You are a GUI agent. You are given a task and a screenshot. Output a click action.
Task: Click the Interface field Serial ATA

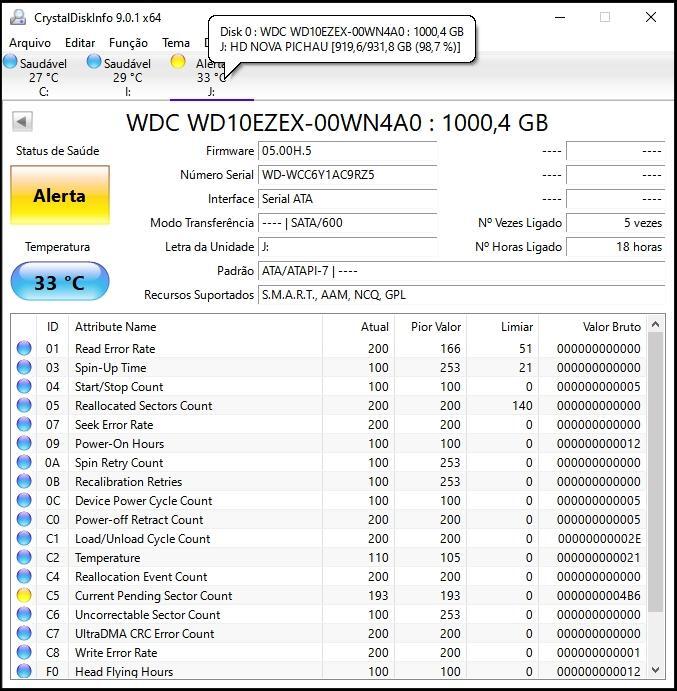coord(347,199)
